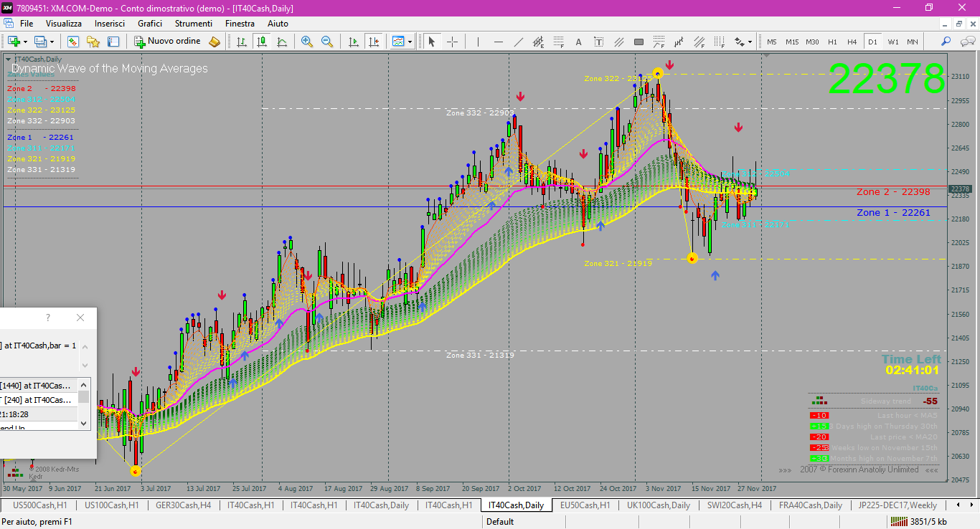Select the '[240] at IT40Cas...' list row
The width and height of the screenshot is (980, 529).
[39, 400]
